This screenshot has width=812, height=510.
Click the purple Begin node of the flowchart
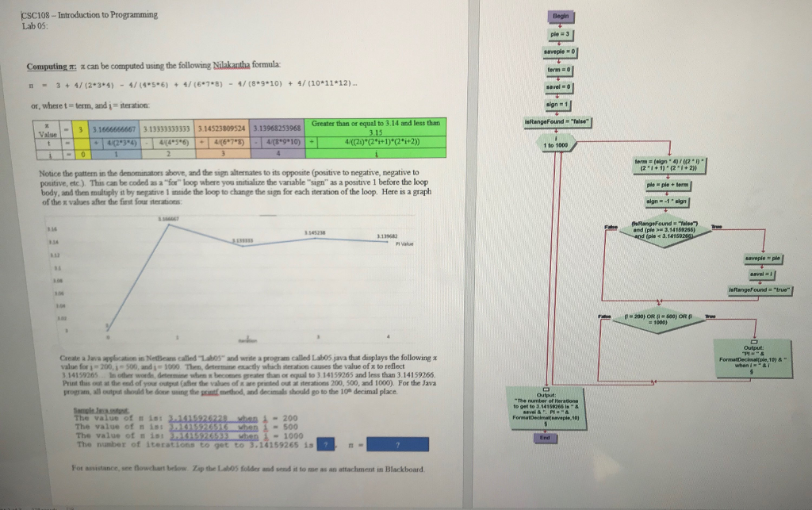point(561,16)
